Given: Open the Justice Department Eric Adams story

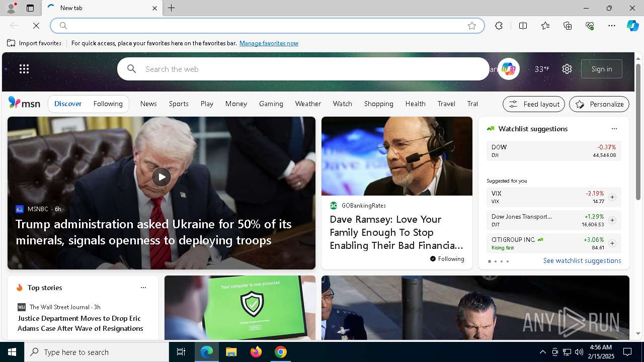Looking at the screenshot, I should [80, 323].
